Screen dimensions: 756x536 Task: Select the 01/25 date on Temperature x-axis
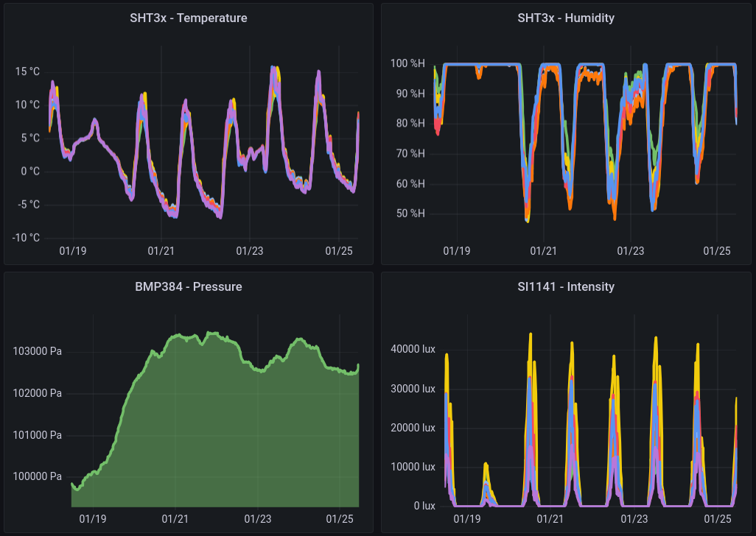point(337,251)
